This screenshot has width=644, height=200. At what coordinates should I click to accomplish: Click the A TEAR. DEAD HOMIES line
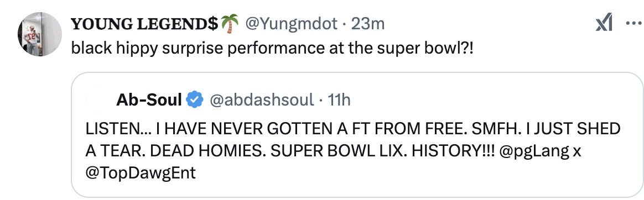point(333,151)
